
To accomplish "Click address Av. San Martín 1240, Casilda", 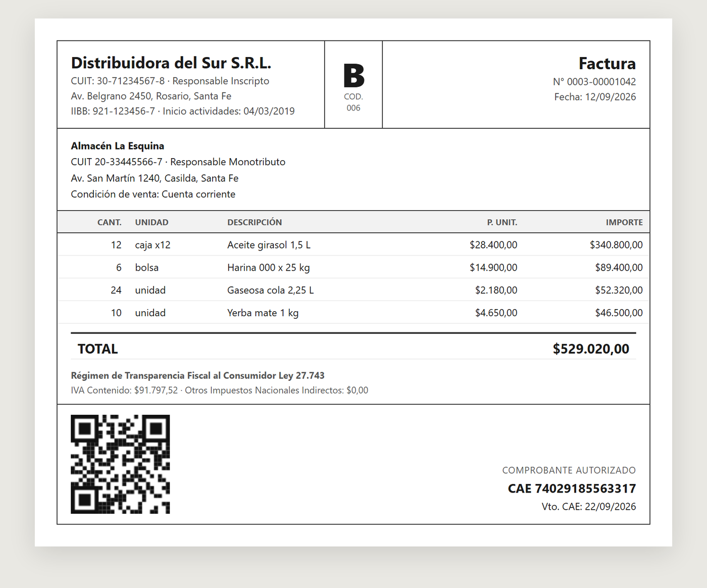I will tap(155, 178).
